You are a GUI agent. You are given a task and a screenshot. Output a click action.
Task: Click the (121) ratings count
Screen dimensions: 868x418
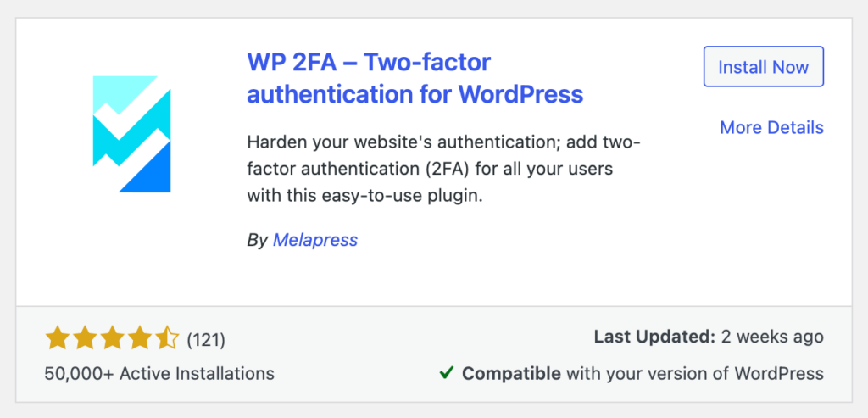click(x=206, y=340)
